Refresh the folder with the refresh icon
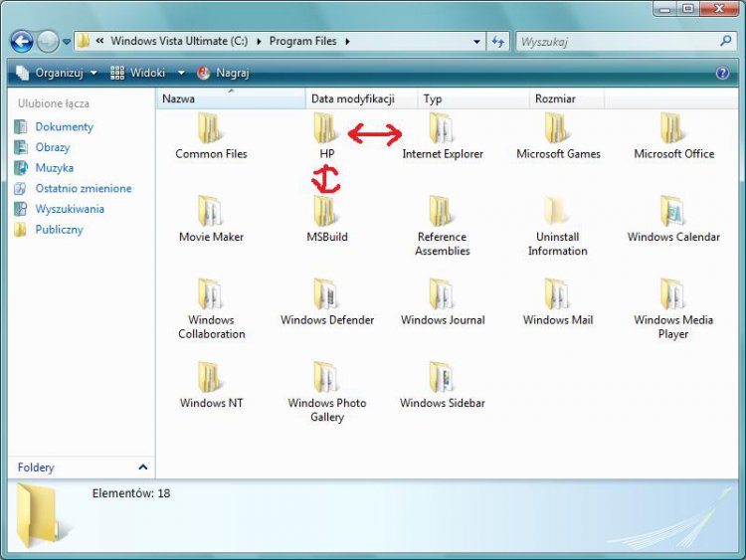This screenshot has width=746, height=560. point(497,42)
